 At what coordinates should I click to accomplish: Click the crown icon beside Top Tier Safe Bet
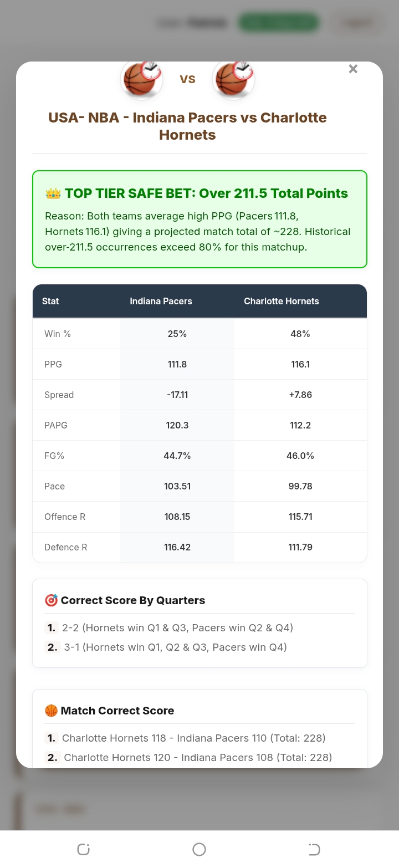click(x=53, y=193)
